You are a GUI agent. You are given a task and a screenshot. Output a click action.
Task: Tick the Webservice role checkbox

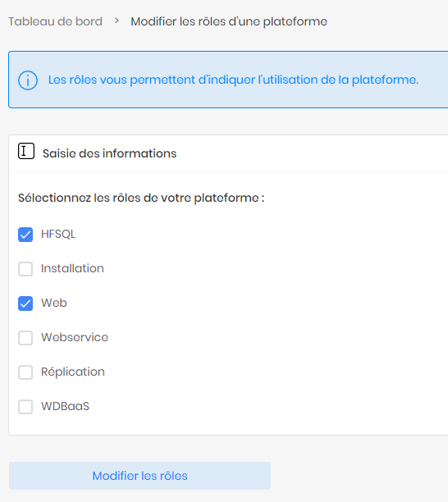click(25, 338)
